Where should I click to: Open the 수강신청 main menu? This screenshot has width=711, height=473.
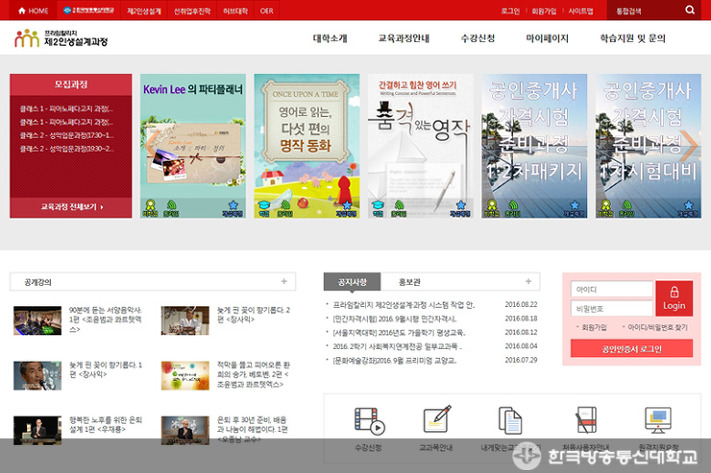tap(477, 39)
